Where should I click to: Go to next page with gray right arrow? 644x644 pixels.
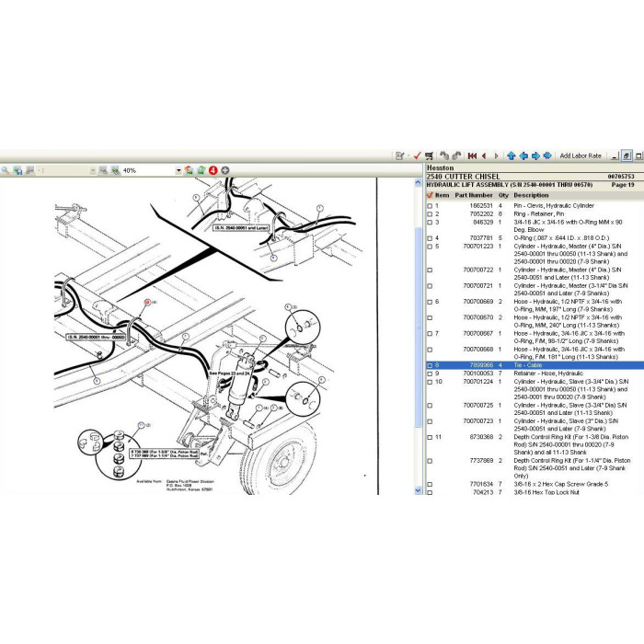[496, 155]
